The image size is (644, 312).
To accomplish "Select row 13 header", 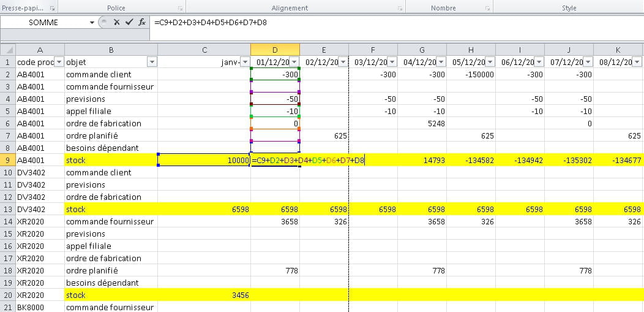I will point(8,209).
